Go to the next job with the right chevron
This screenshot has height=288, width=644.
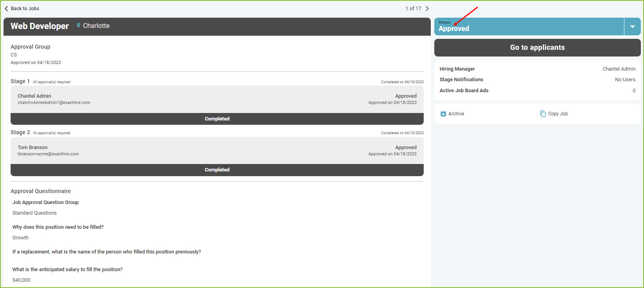(x=427, y=9)
